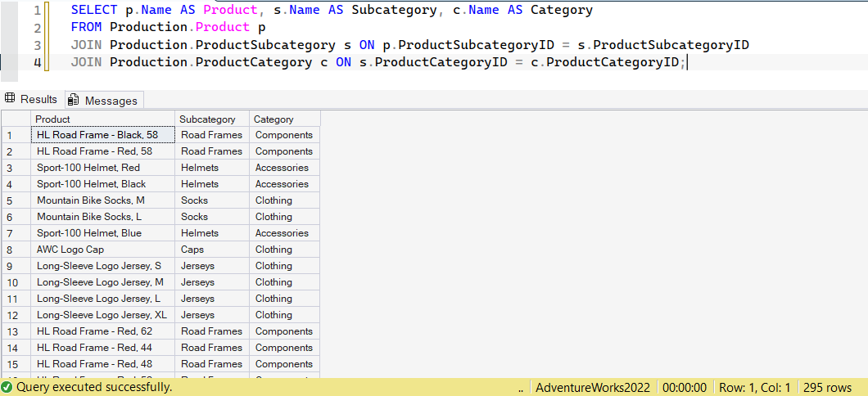
Task: Click the Category column header
Action: 284,119
